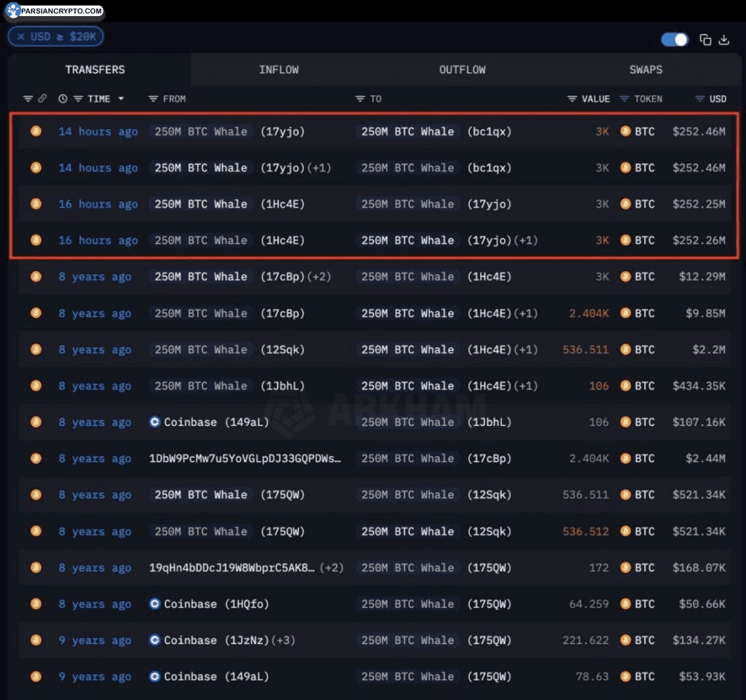746x700 pixels.
Task: Open the SWAPS tab
Action: click(645, 70)
